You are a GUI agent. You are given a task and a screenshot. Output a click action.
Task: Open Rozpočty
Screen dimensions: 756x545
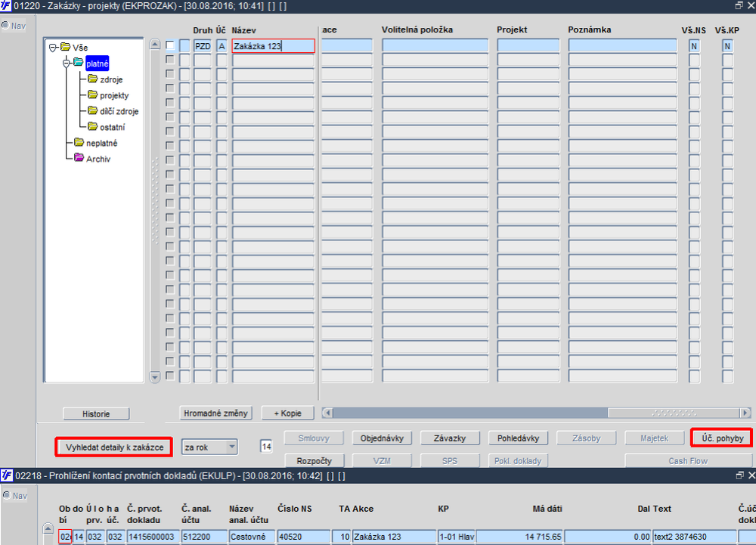[x=314, y=460]
